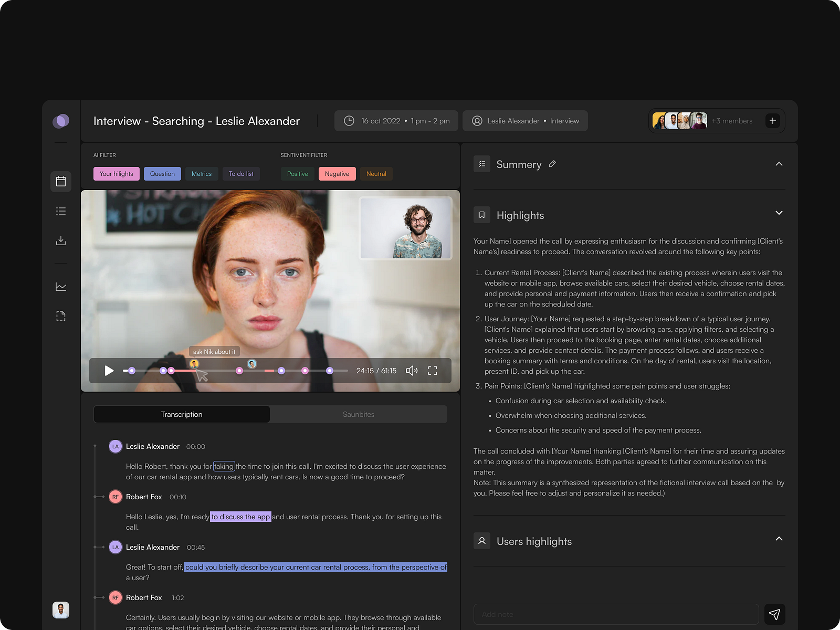
Task: Expand the Highlights section
Action: click(x=779, y=213)
